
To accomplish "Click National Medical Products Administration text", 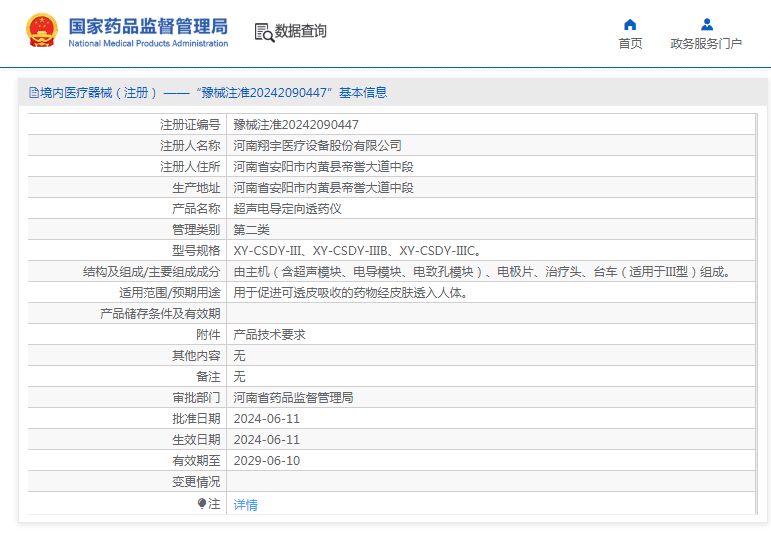I will (x=148, y=43).
